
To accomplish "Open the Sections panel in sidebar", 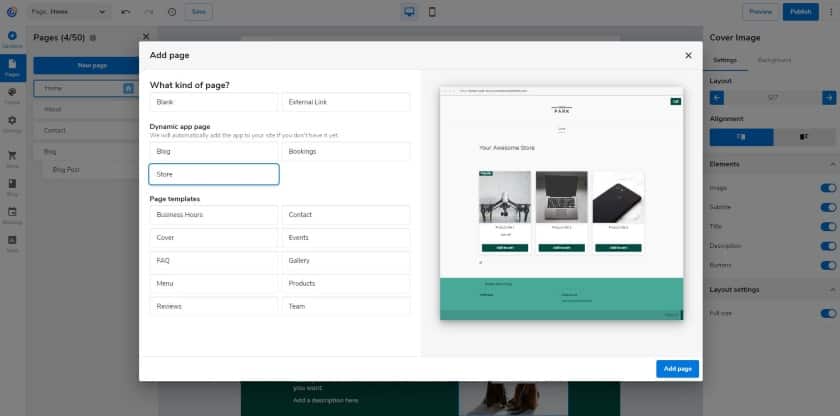I will click(12, 39).
